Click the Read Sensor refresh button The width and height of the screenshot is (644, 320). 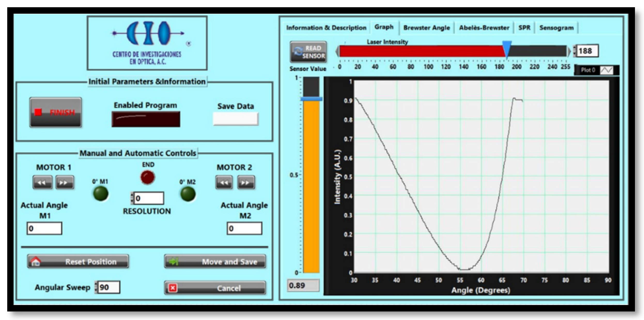click(308, 52)
